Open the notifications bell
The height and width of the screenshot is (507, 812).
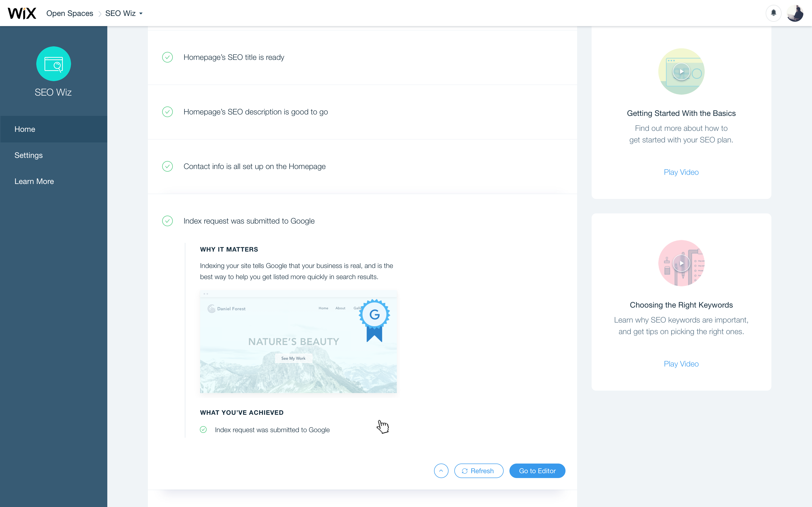tap(773, 13)
